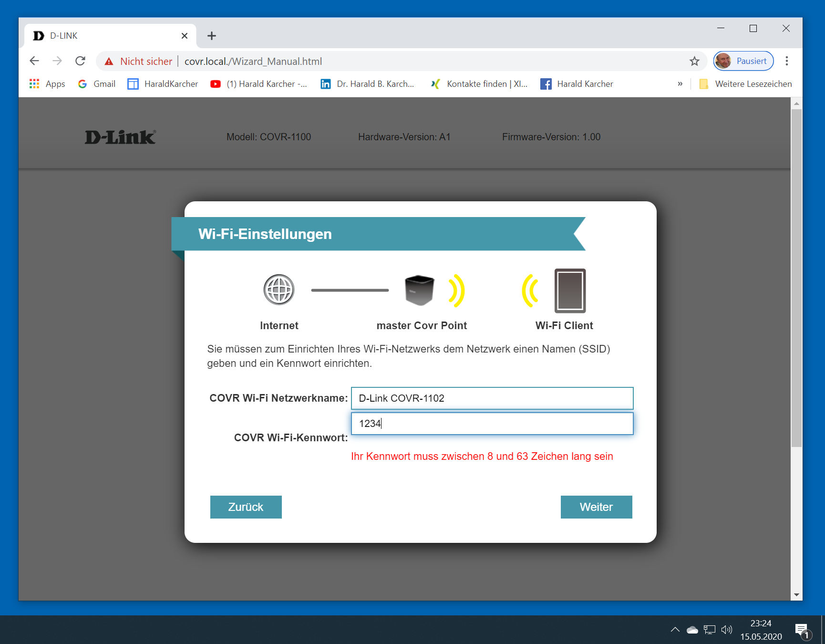This screenshot has width=825, height=644.
Task: Click the D-Link logo in the header
Action: point(120,137)
